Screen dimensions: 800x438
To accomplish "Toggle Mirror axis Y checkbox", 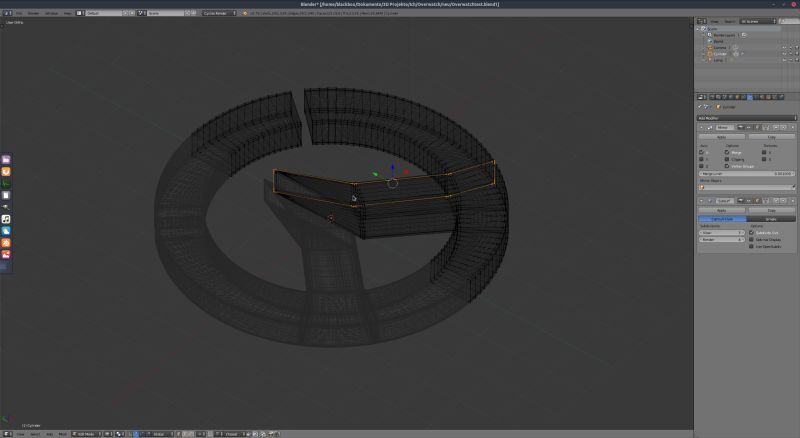I will point(702,159).
